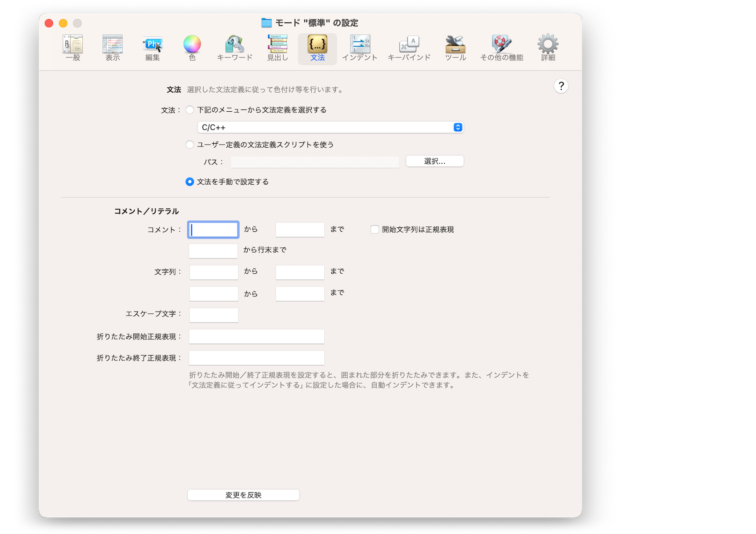
Task: Open the 色 color wheel pane
Action: pyautogui.click(x=192, y=48)
